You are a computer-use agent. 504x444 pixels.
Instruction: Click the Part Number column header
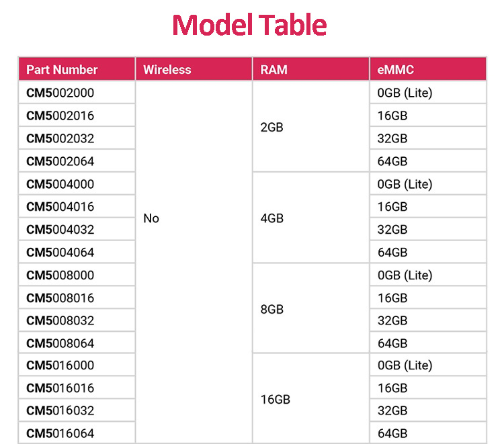[62, 70]
